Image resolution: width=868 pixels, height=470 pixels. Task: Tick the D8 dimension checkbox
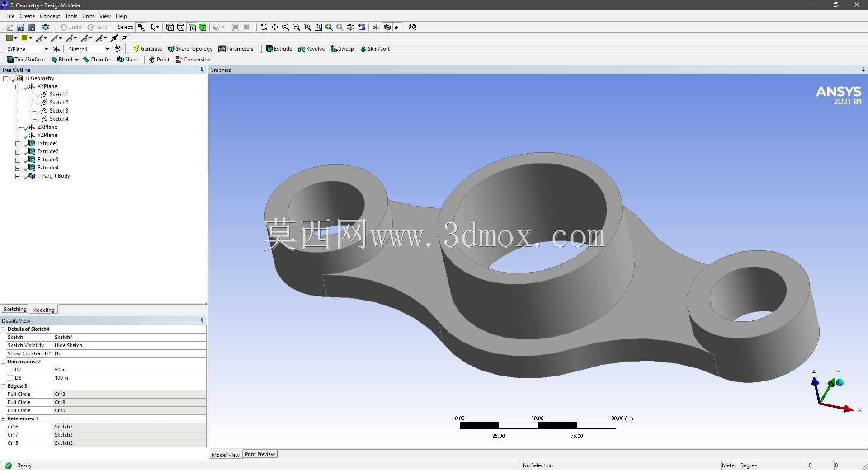pyautogui.click(x=10, y=378)
